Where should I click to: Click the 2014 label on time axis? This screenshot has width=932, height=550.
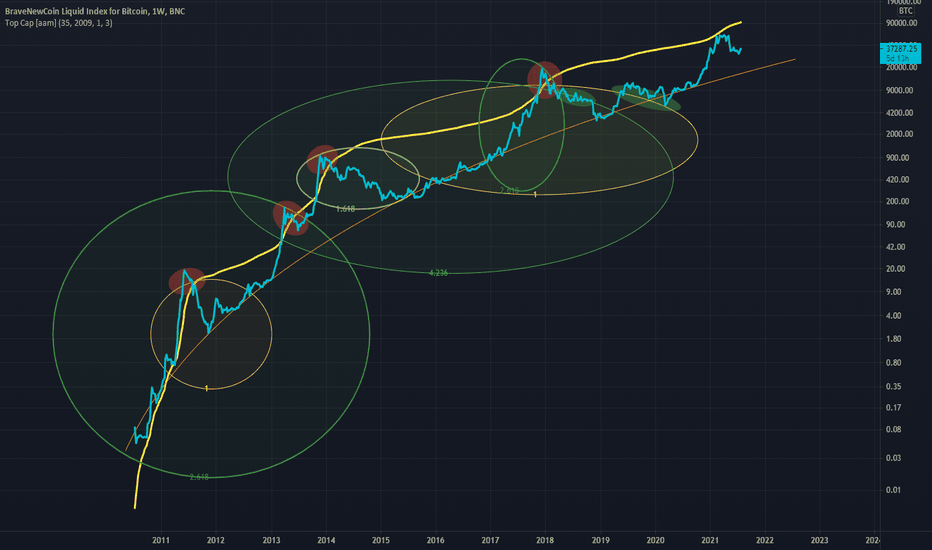[x=326, y=540]
